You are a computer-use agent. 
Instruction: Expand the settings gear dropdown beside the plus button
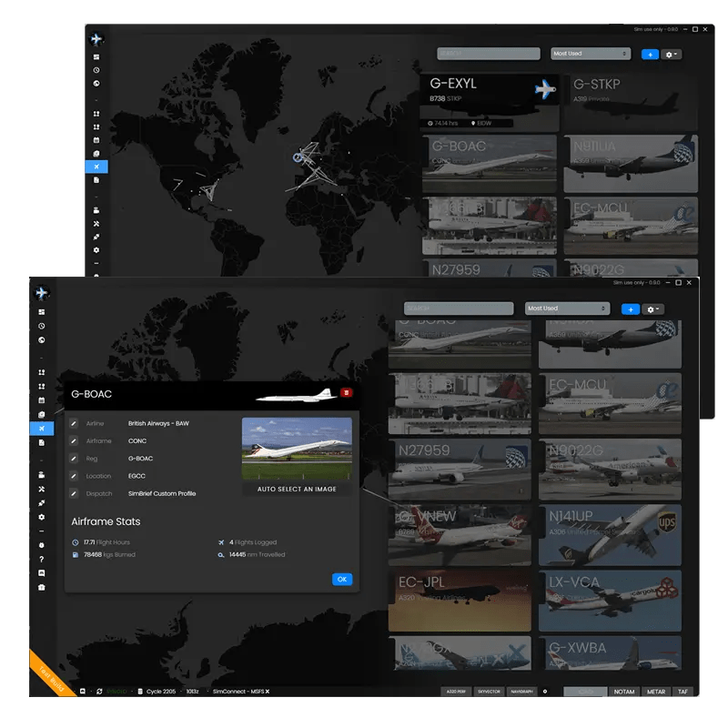653,308
